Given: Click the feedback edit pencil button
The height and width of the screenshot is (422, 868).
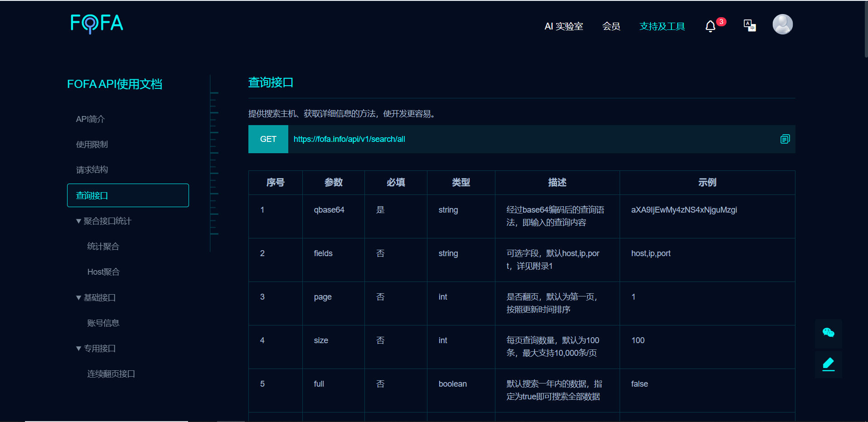Looking at the screenshot, I should click(828, 364).
